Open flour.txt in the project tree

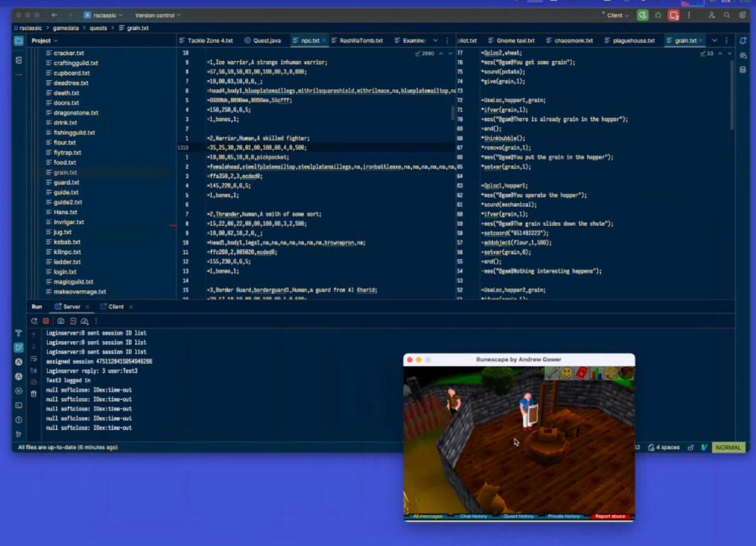(x=65, y=143)
